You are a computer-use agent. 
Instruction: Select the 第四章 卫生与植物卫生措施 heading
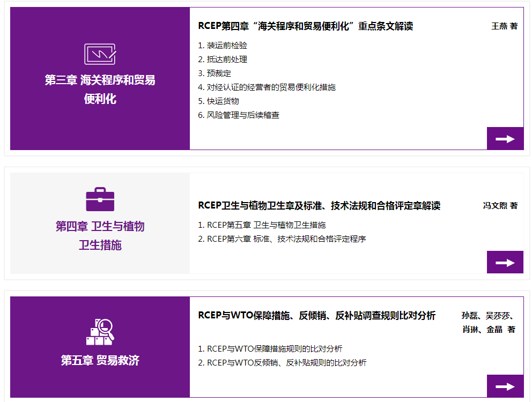(x=100, y=235)
